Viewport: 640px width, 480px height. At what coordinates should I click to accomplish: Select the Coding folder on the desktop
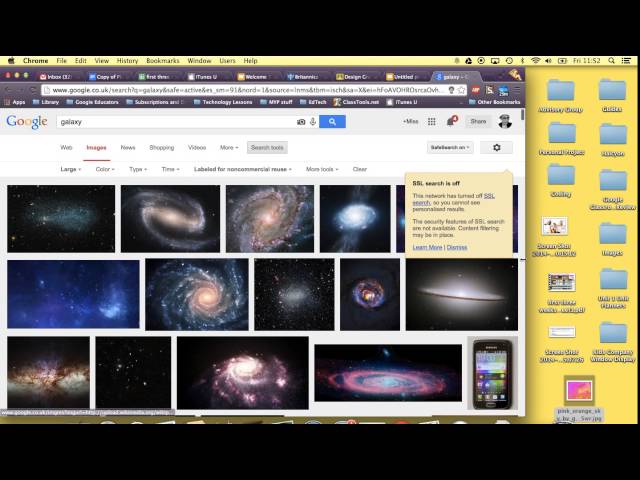[x=561, y=180]
